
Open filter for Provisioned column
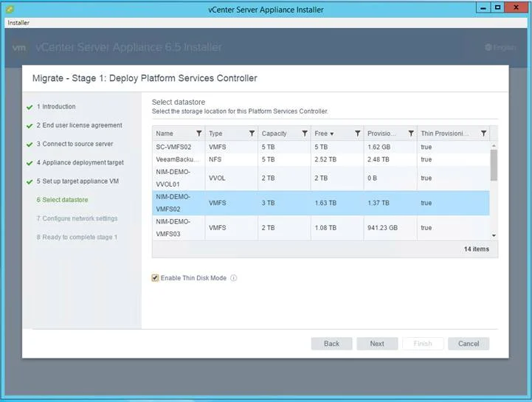(411, 134)
